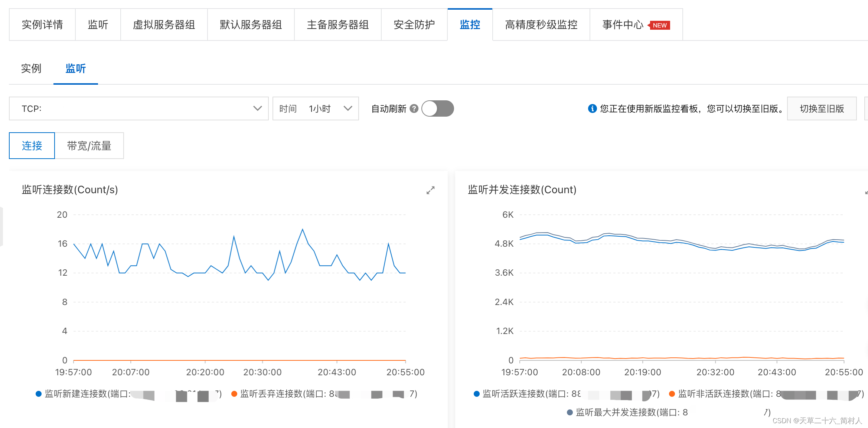Screen dimensions: 868x428
Task: Open the 事件中心 tab
Action: (x=636, y=25)
